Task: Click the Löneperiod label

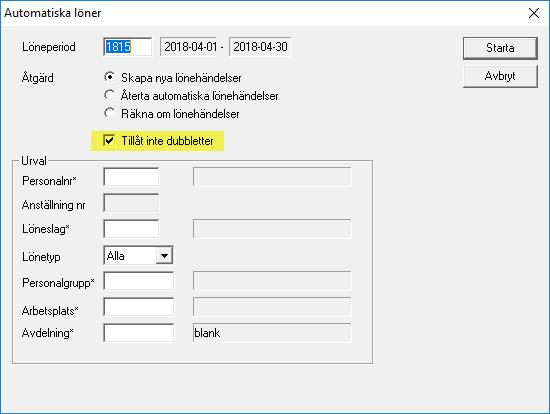Action: click(x=49, y=47)
